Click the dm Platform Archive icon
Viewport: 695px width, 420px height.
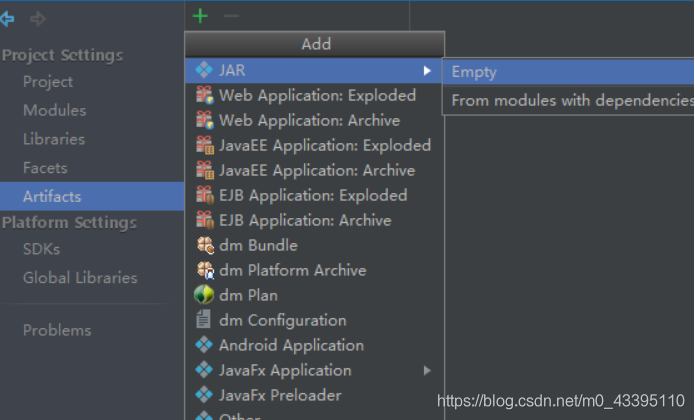205,270
